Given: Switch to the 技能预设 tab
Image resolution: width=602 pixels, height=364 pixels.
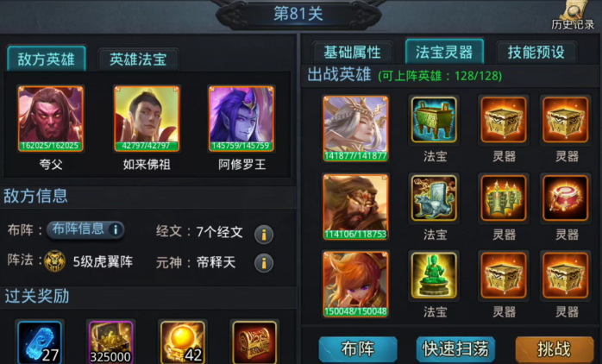Looking at the screenshot, I should click(536, 53).
